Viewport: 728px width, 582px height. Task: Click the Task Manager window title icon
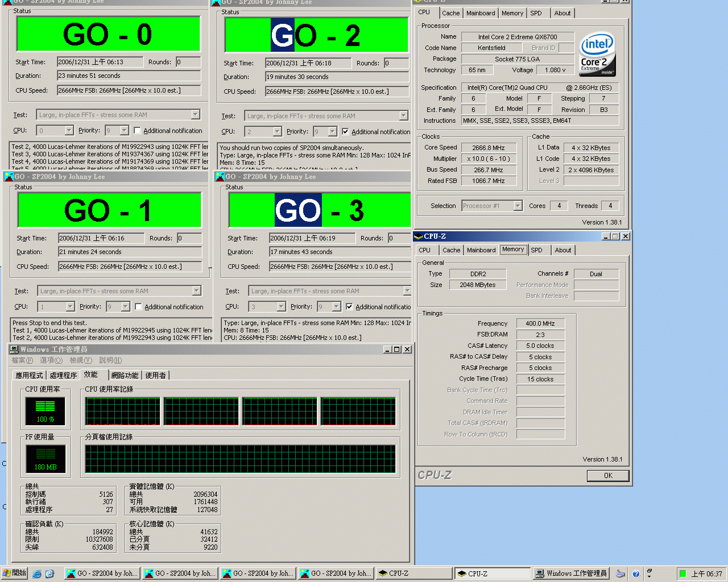click(14, 350)
